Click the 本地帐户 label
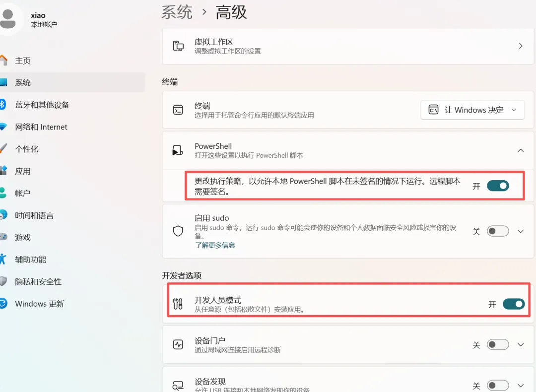This screenshot has width=536, height=392. pos(44,25)
